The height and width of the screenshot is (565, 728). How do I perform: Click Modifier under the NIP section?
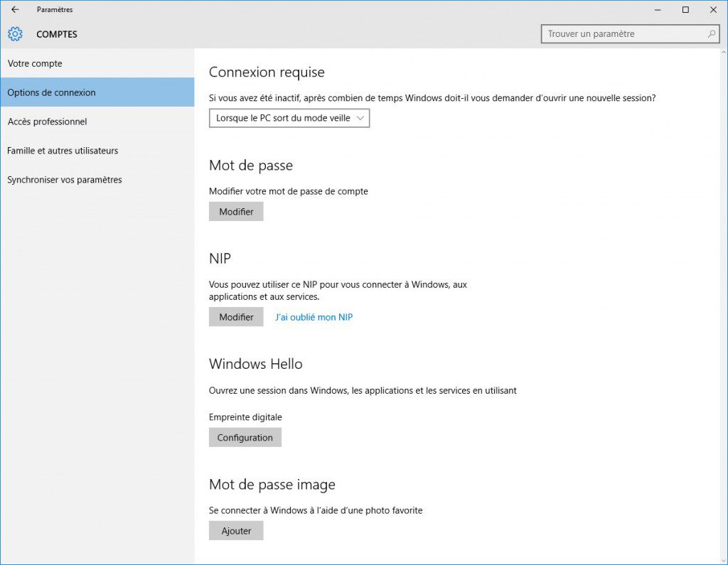235,316
